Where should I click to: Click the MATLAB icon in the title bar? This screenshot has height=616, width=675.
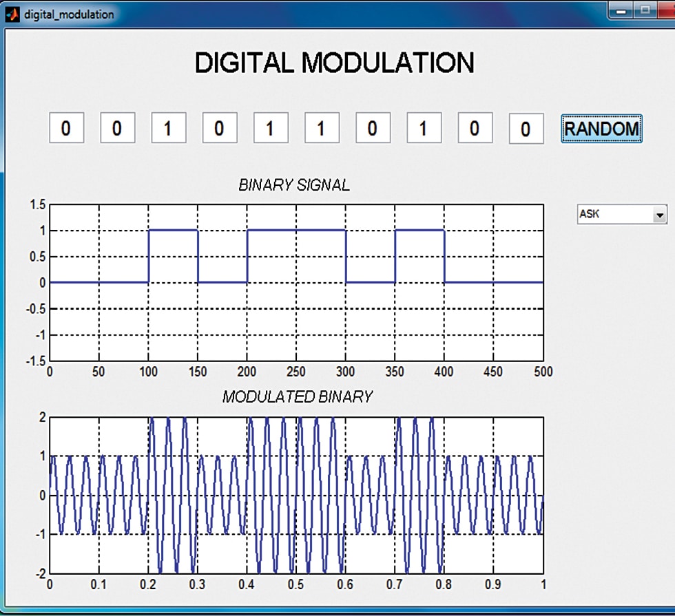(13, 14)
